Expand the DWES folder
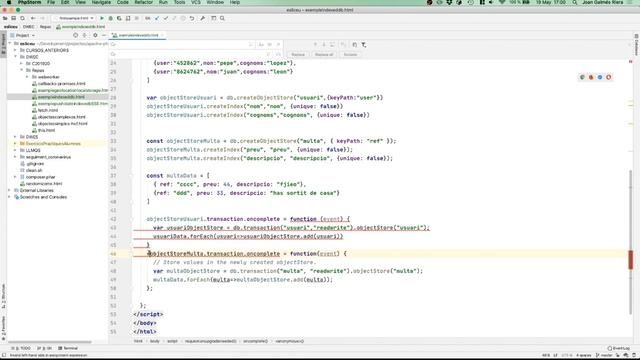The image size is (640, 360). coord(16,137)
